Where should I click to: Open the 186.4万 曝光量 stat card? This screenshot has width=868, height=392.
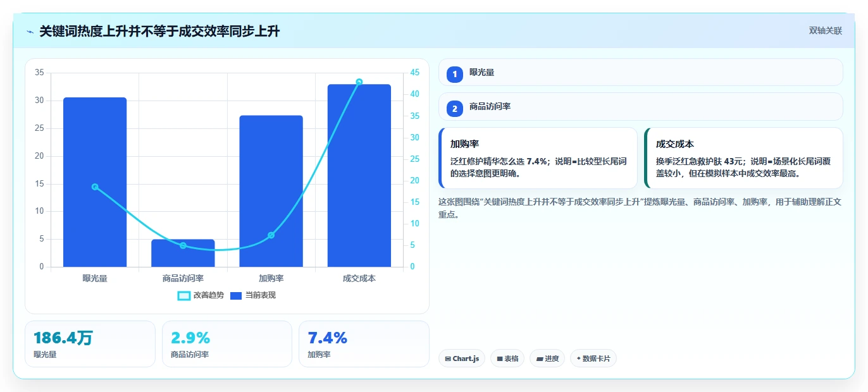[x=90, y=344]
